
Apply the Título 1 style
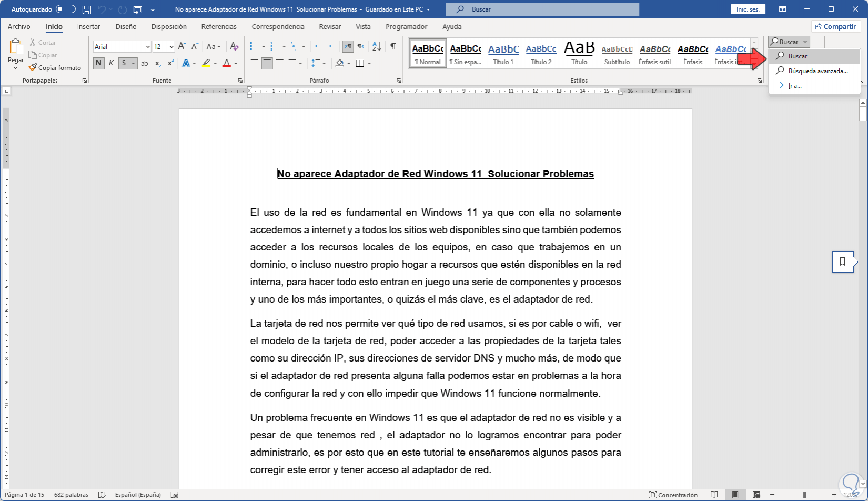503,54
